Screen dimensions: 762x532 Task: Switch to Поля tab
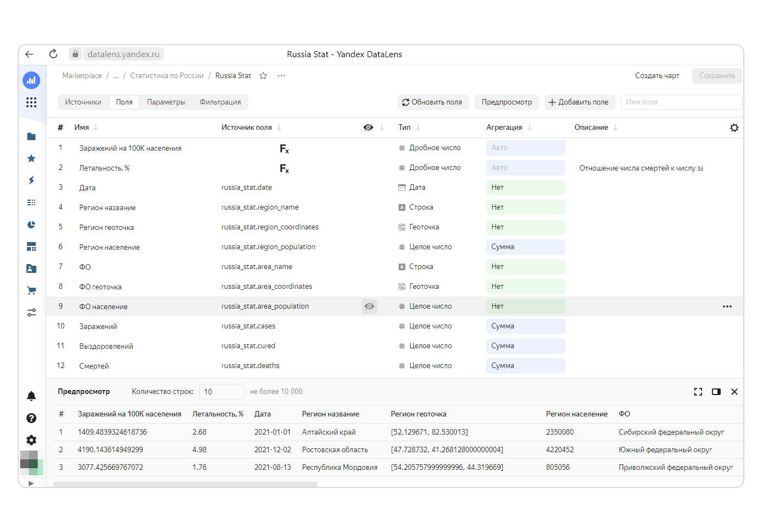coord(124,102)
